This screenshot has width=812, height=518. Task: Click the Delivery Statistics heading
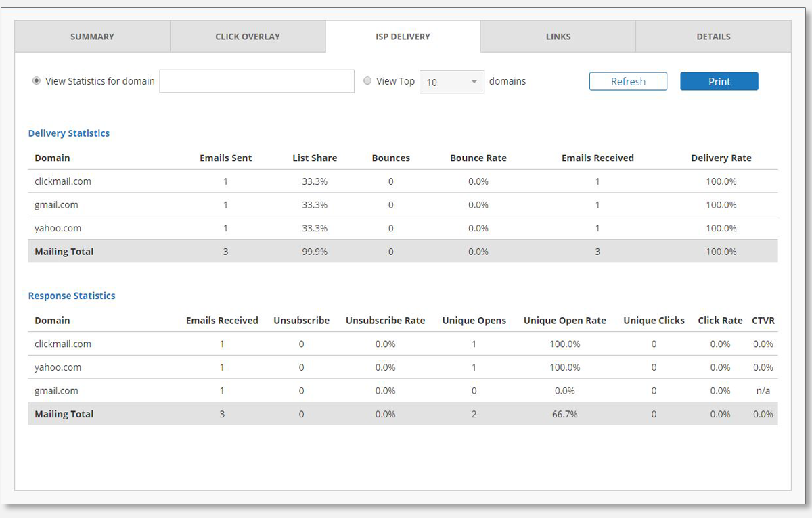(x=69, y=133)
